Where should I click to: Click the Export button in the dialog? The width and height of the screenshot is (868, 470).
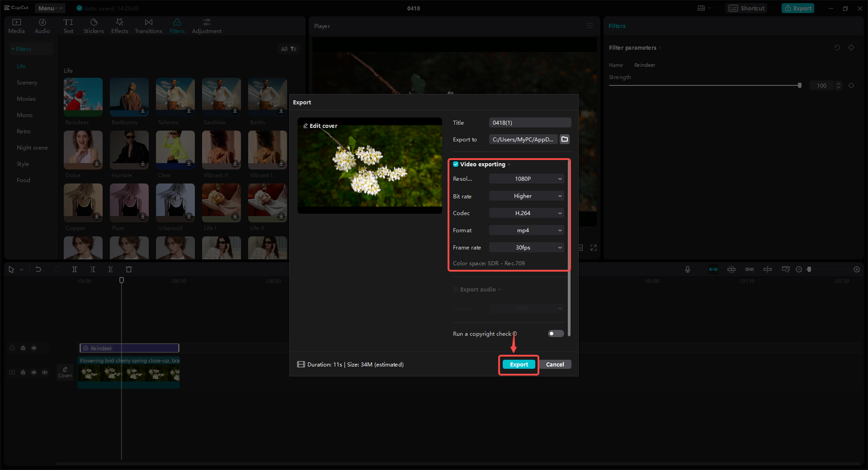[518, 364]
